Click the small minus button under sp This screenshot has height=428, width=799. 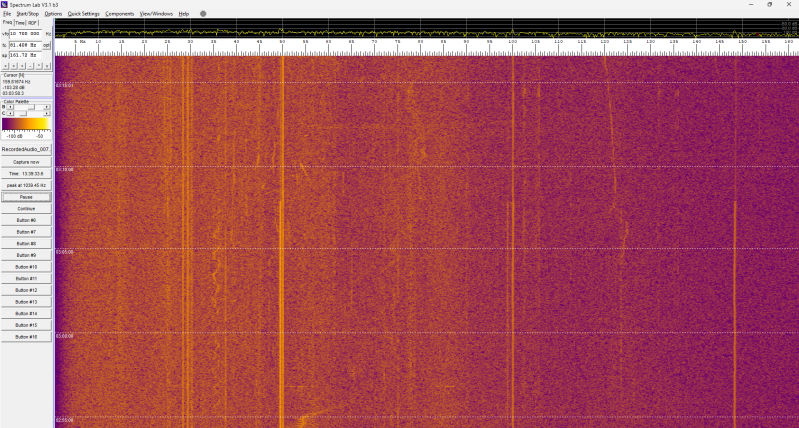pyautogui.click(x=31, y=66)
